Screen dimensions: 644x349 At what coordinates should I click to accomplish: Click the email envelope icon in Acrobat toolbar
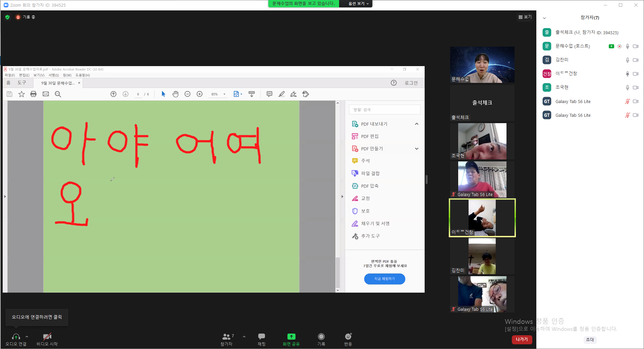click(46, 94)
